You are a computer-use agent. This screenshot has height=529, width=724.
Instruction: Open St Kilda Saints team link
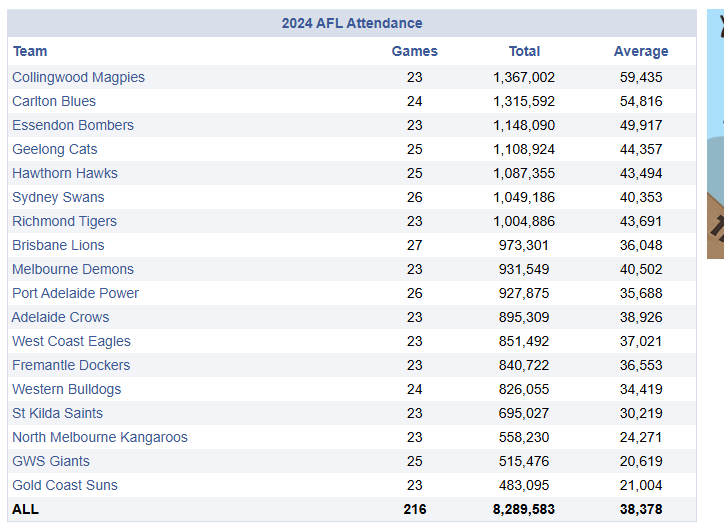tap(58, 413)
